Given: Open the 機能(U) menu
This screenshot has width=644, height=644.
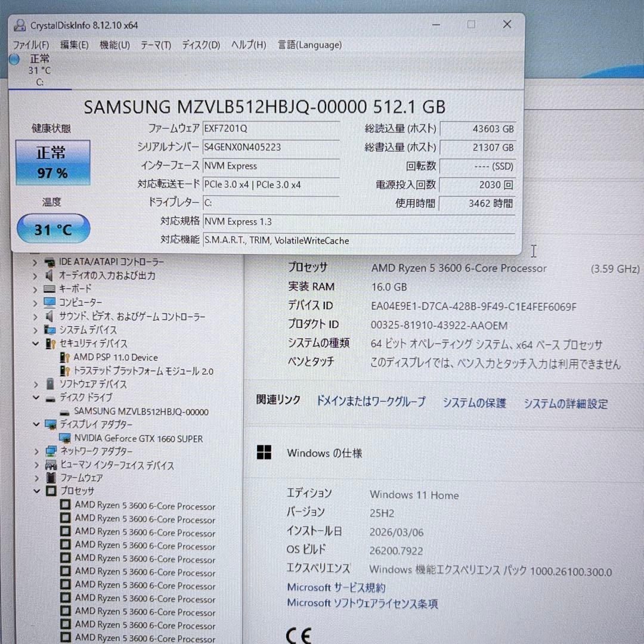Looking at the screenshot, I should (x=114, y=45).
